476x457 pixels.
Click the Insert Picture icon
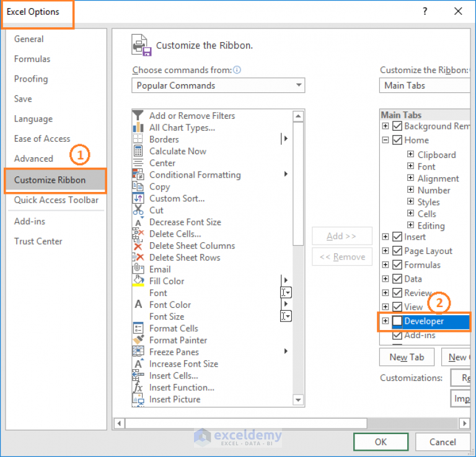(138, 399)
